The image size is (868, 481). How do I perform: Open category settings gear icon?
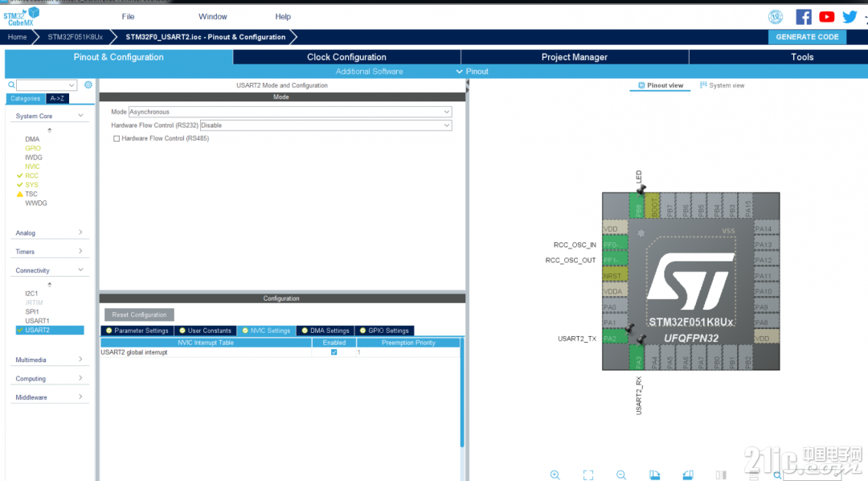[x=88, y=84]
